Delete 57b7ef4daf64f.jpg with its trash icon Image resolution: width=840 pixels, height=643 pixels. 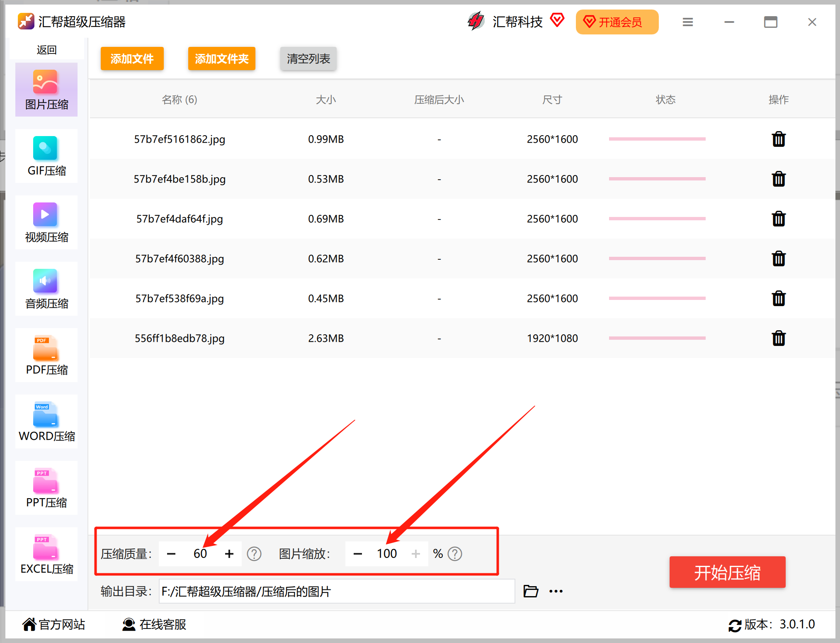pos(779,219)
